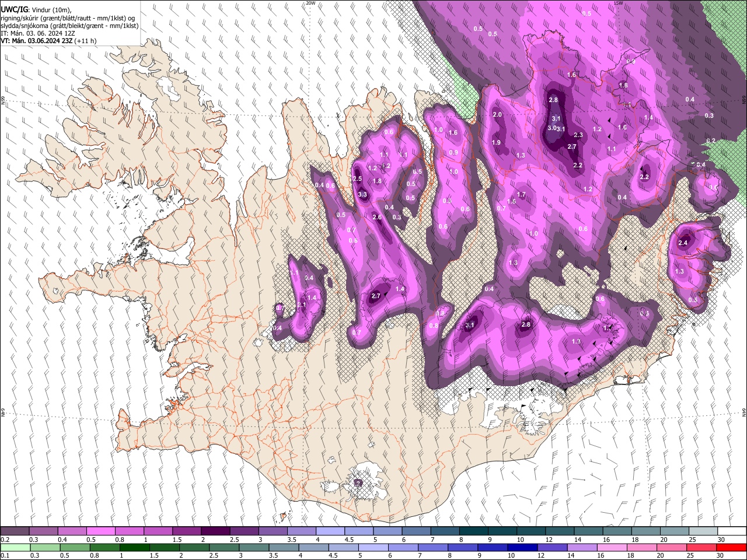The width and height of the screenshot is (747, 560).
Task: Click the 'Vindur (10m)' header text
Action: (x=51, y=10)
